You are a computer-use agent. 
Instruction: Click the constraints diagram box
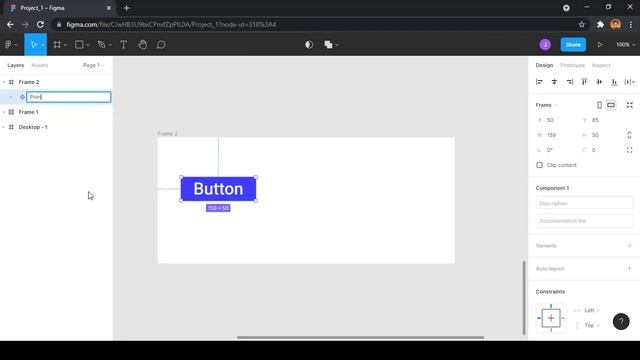coord(551,318)
